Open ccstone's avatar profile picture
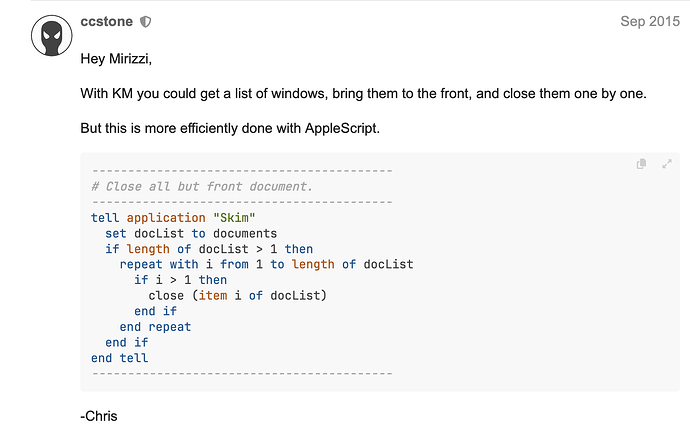 (51, 36)
